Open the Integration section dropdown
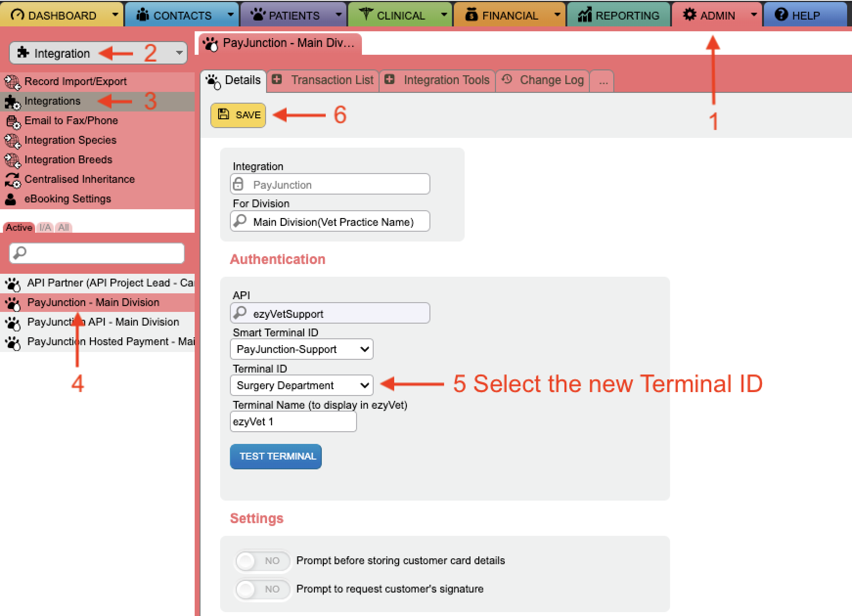 click(x=98, y=53)
